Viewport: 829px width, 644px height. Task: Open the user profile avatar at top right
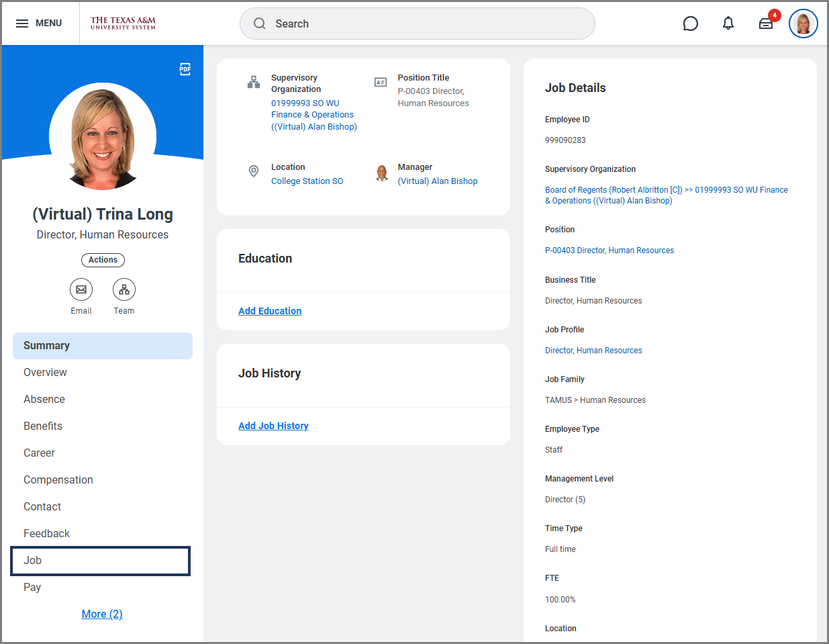pos(803,24)
